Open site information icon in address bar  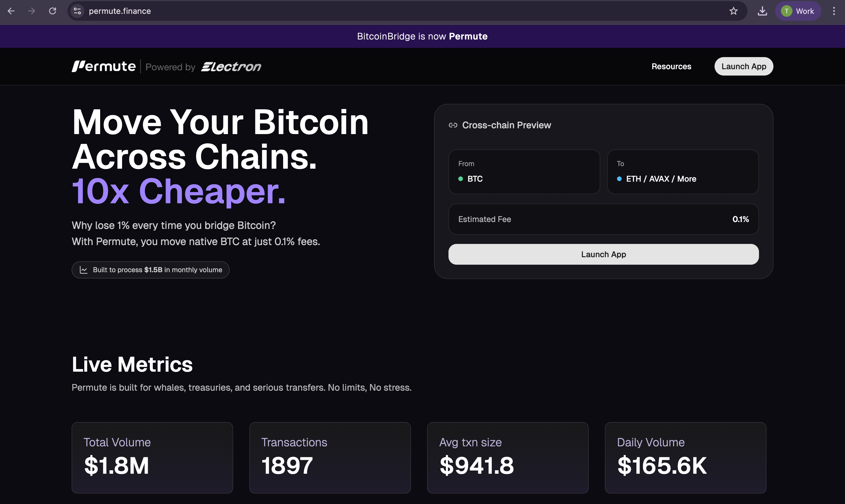coord(78,11)
